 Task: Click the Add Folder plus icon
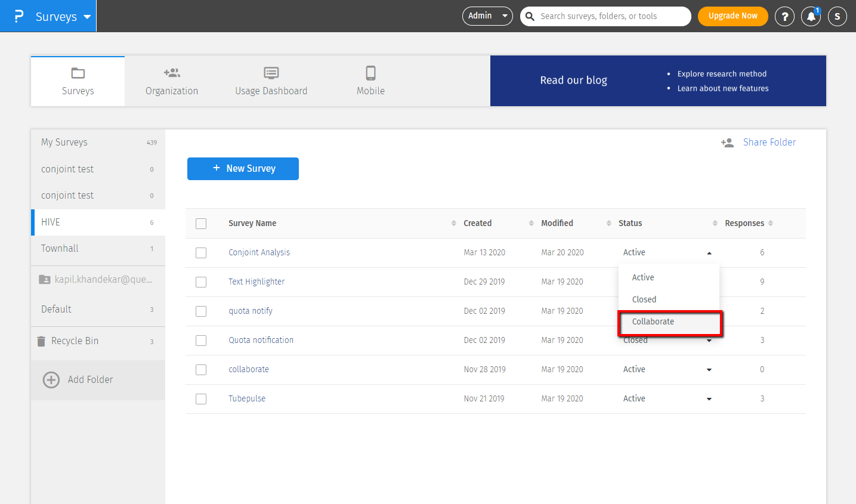pos(51,379)
